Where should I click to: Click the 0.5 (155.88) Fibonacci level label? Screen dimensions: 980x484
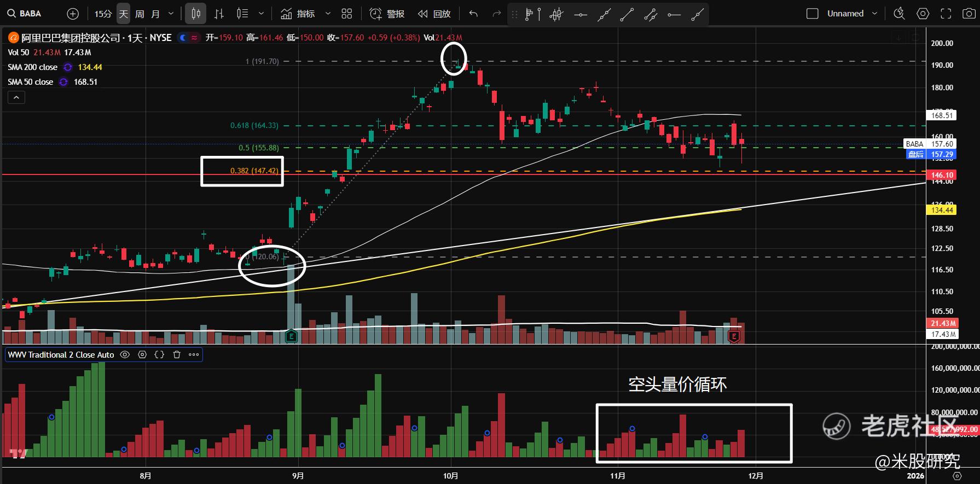click(x=258, y=148)
